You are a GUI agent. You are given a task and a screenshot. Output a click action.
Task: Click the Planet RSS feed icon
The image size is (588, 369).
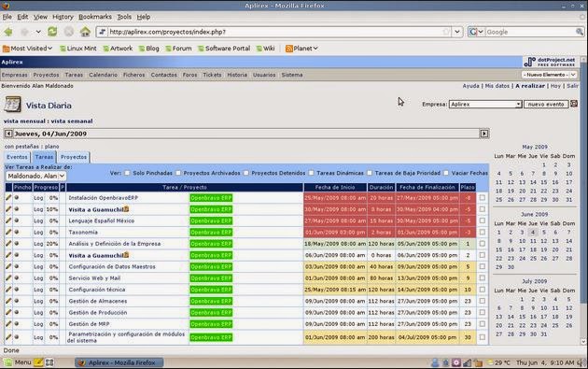click(x=288, y=49)
